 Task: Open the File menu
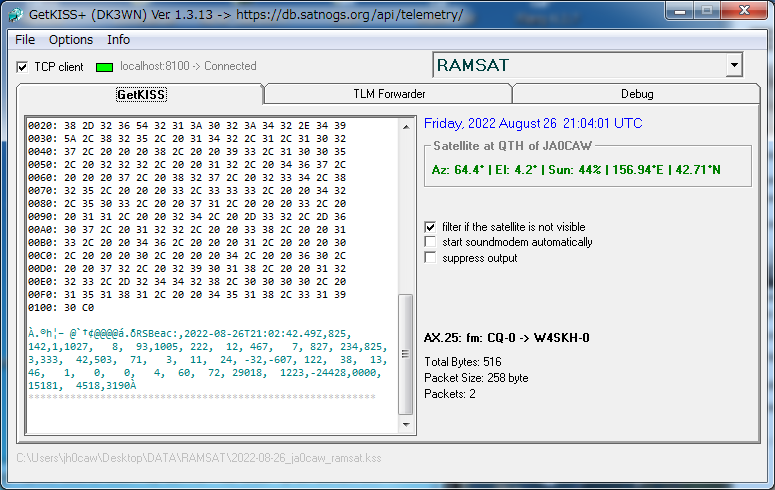coord(25,40)
